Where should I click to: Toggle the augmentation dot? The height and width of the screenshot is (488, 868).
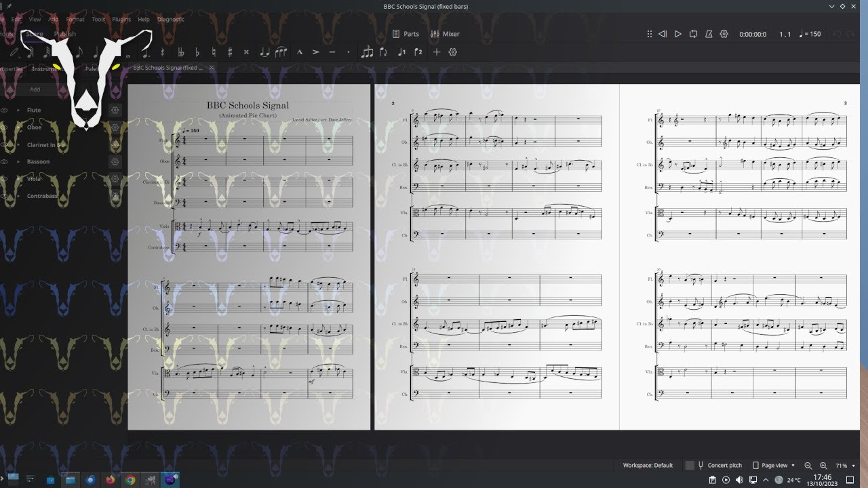pyautogui.click(x=145, y=52)
